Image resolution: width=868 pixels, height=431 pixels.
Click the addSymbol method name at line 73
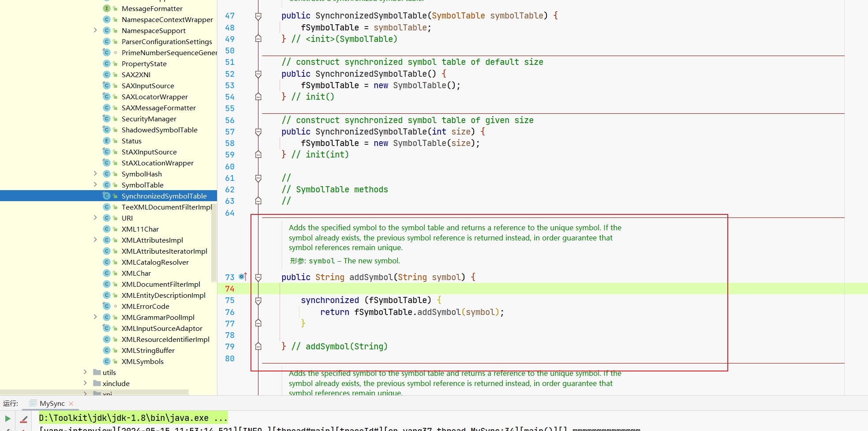371,277
